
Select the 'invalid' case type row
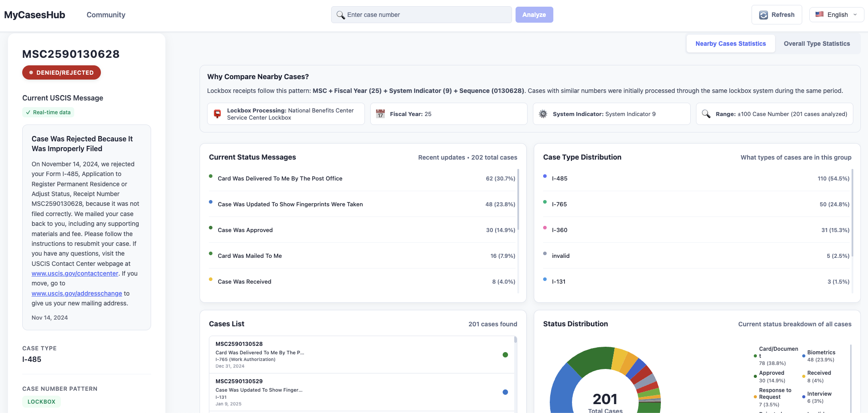click(x=696, y=256)
